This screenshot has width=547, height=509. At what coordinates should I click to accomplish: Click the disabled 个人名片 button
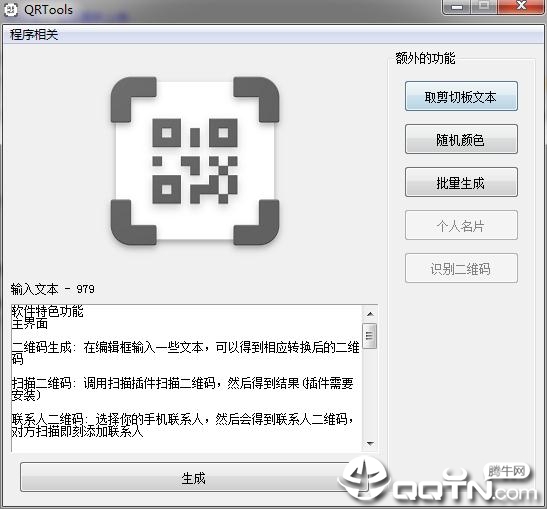coord(461,225)
